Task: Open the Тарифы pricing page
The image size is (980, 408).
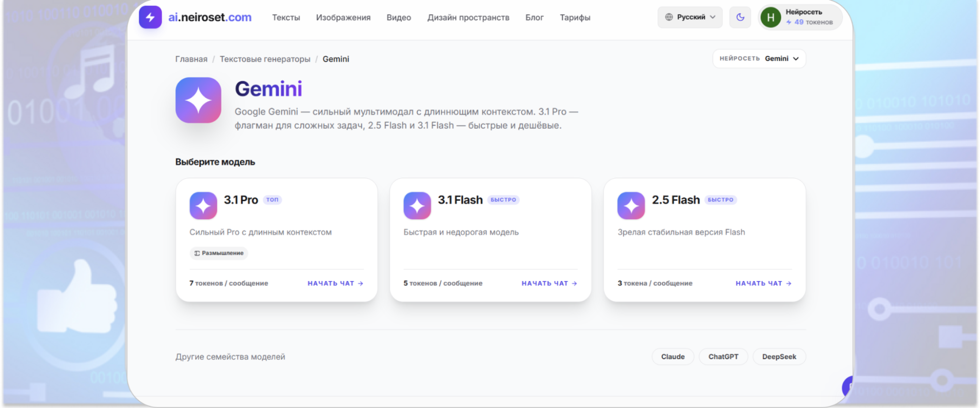Action: (575, 18)
